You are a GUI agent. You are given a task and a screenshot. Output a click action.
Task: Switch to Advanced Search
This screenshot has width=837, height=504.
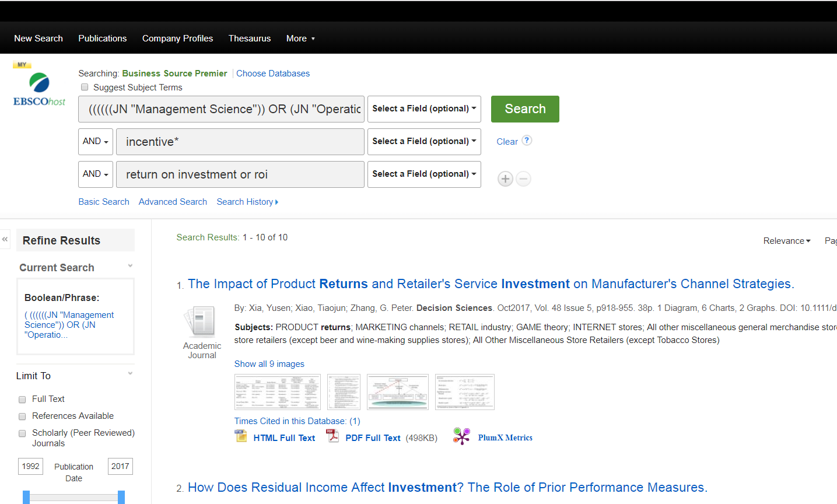point(173,202)
